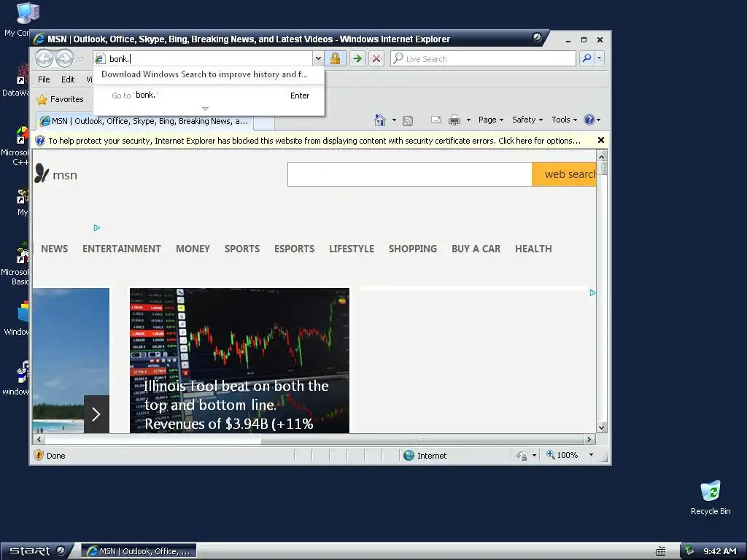747x560 pixels.
Task: Open the HEALTH section link
Action: [533, 249]
